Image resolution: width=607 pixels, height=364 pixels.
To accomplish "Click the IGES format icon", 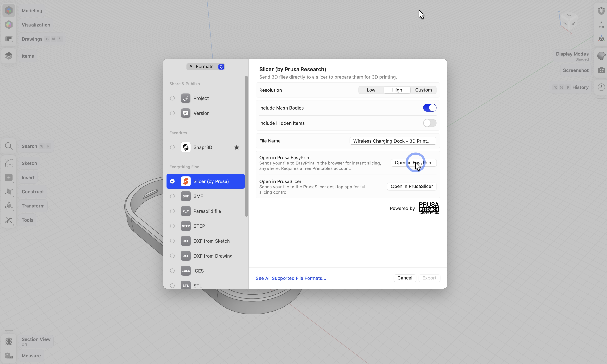I will pos(186,271).
